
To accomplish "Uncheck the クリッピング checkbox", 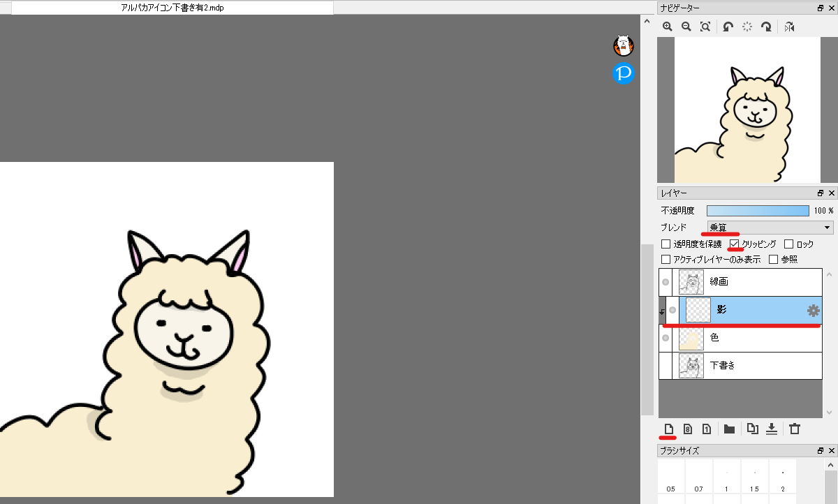I will pos(735,244).
